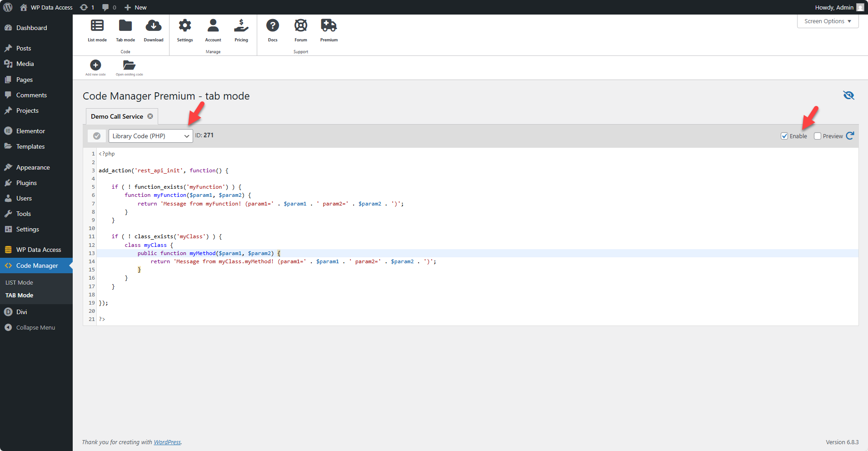This screenshot has width=868, height=451.
Task: Select List mode in the Code toolbar
Action: (97, 30)
